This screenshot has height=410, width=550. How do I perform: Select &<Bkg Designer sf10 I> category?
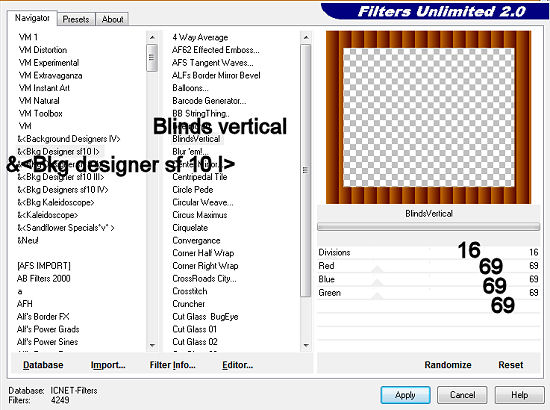[x=59, y=152]
